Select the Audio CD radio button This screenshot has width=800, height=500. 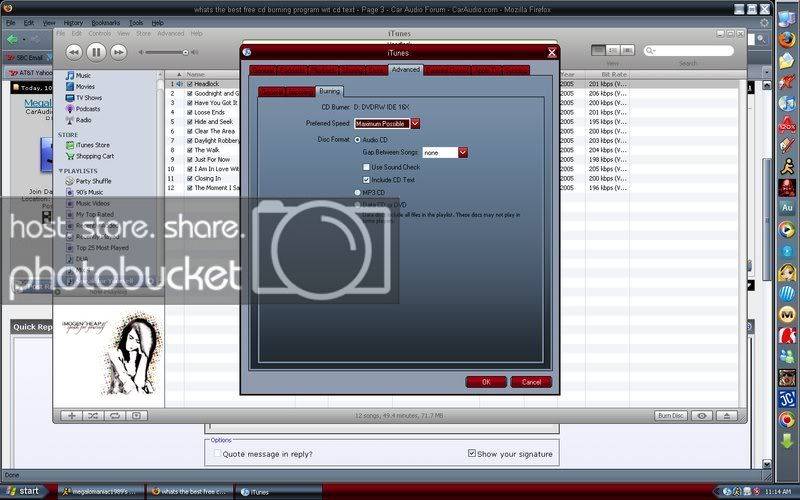pos(358,140)
